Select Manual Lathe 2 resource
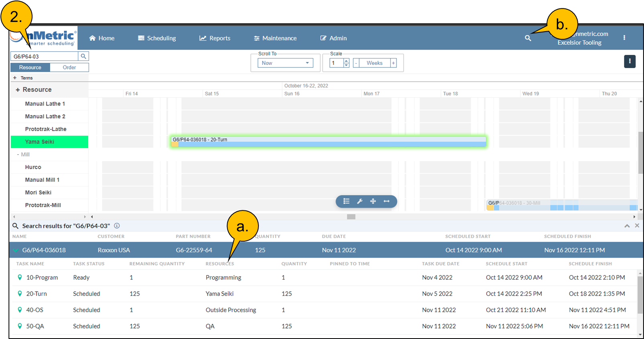 click(45, 116)
